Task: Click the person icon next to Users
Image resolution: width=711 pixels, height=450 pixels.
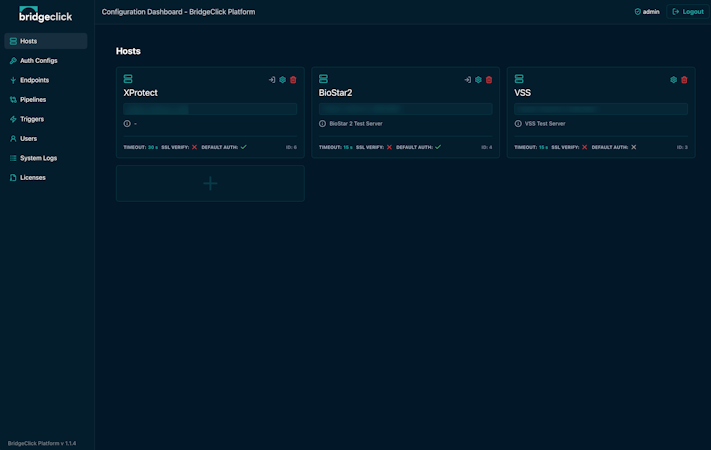Action: pos(13,138)
